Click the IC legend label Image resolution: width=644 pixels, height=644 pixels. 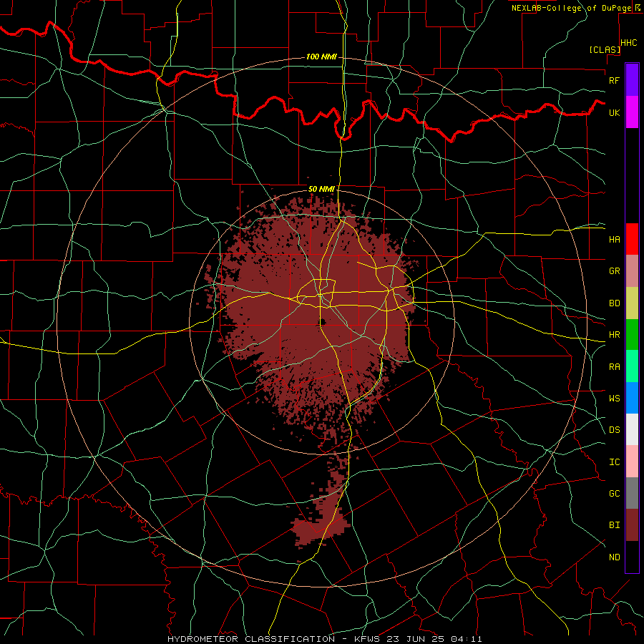[614, 462]
